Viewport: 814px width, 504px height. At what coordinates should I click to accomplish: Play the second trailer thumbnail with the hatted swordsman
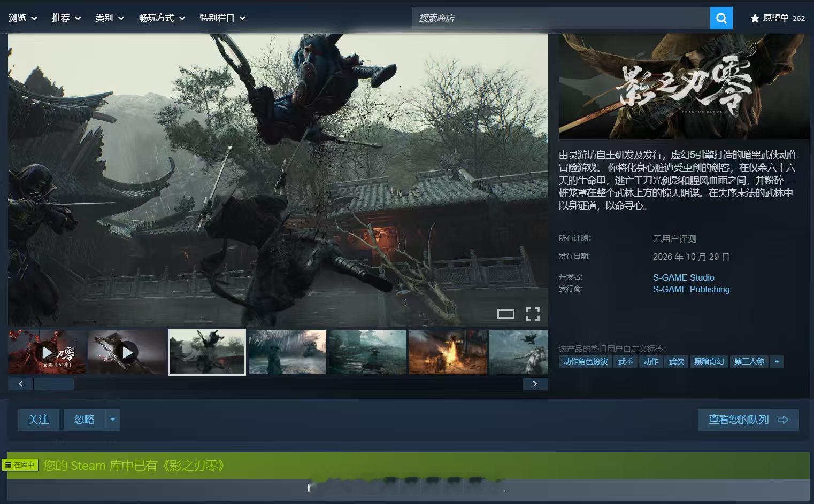[127, 352]
